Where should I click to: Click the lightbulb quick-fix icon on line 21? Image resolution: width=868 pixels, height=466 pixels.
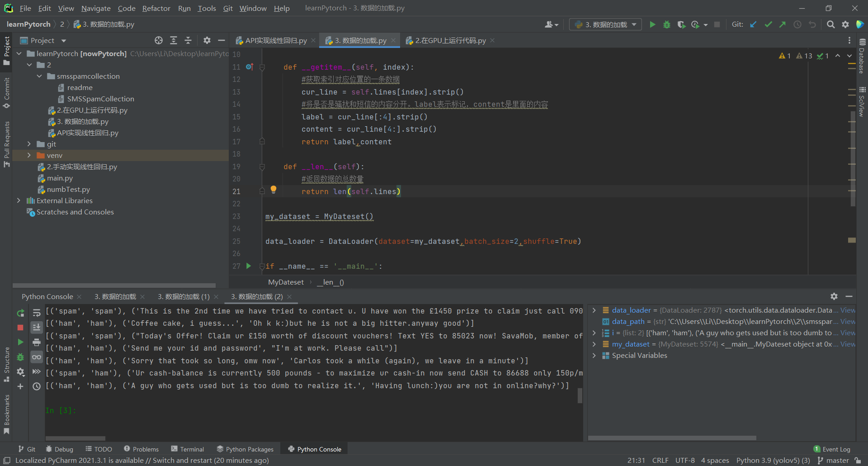274,190
